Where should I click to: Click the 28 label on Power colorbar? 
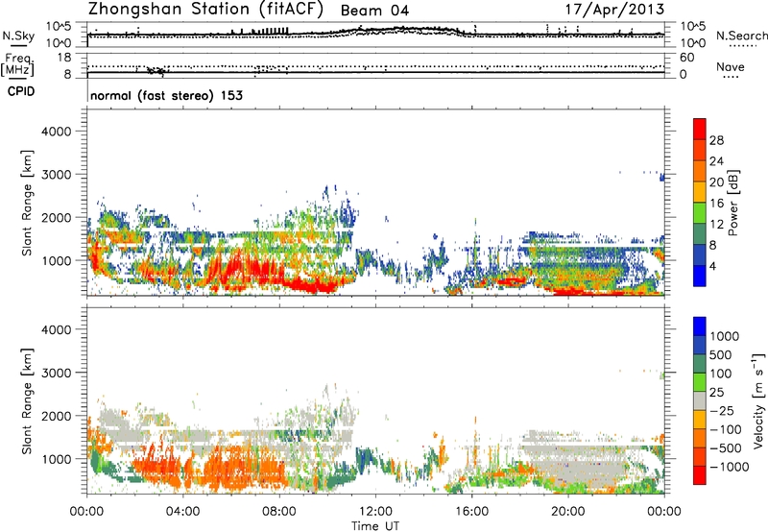coord(716,140)
